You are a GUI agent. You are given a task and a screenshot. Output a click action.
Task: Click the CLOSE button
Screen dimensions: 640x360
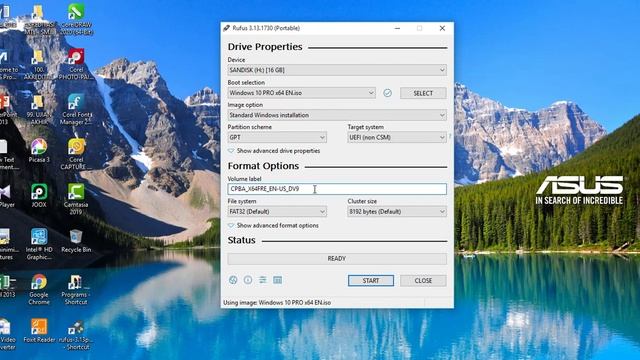[423, 280]
